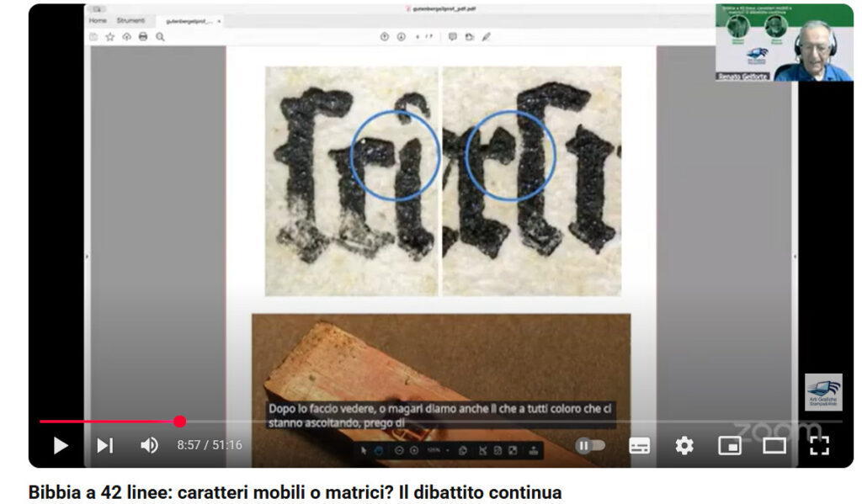Image resolution: width=862 pixels, height=504 pixels.
Task: Open document search with the magnifier icon
Action: (x=160, y=37)
